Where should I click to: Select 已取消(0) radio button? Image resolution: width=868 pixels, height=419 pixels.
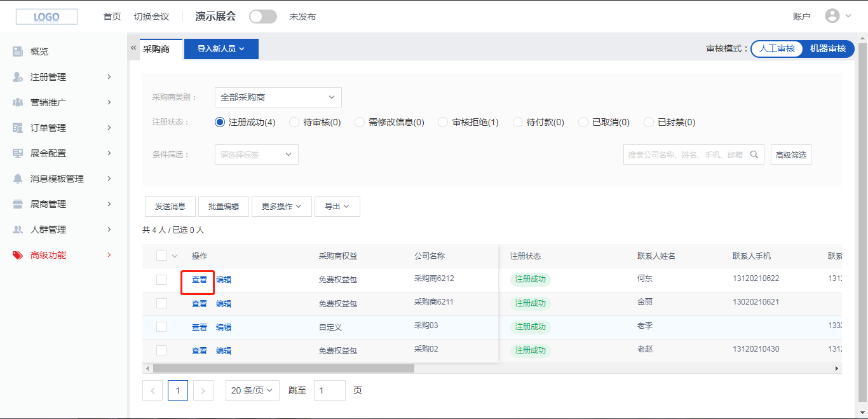pos(583,122)
